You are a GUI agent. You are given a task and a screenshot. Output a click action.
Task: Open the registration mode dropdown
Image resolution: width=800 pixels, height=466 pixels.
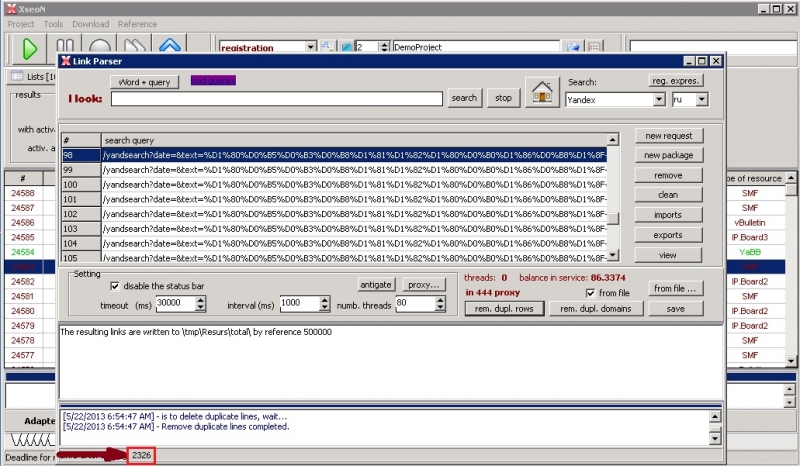tap(311, 47)
